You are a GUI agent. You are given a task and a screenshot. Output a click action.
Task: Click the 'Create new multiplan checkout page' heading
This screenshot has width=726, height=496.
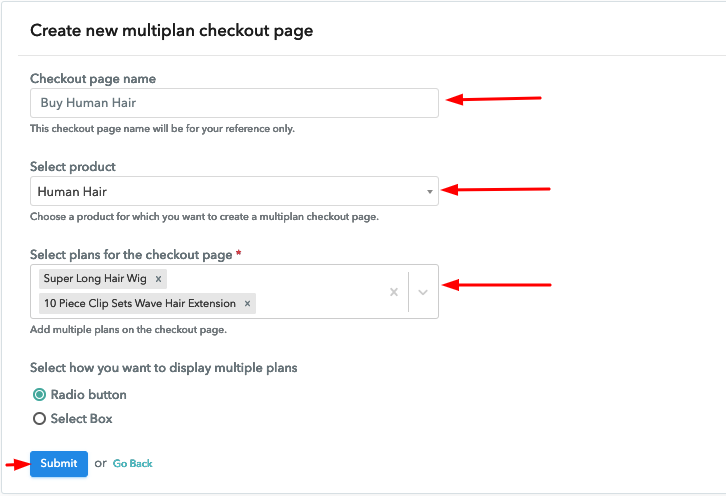172,31
